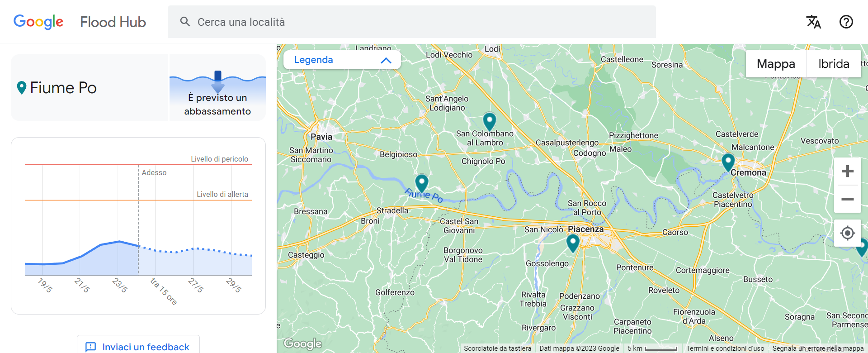Click the Legenda dropdown label
This screenshot has height=353, width=868.
[x=314, y=60]
